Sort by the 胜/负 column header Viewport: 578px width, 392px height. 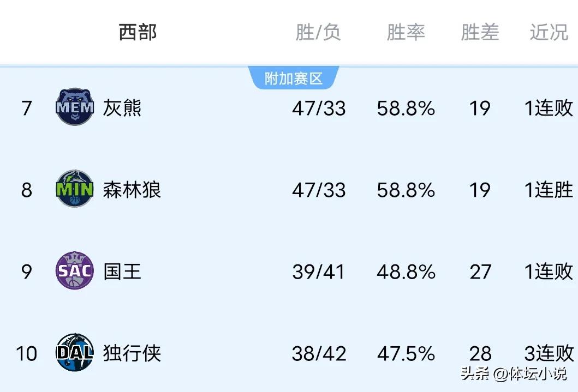click(x=318, y=32)
